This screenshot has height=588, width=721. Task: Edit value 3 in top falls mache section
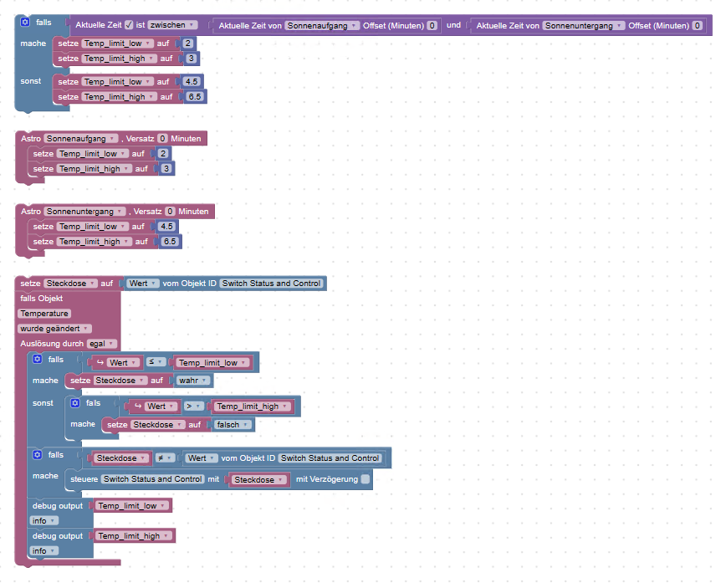[192, 59]
